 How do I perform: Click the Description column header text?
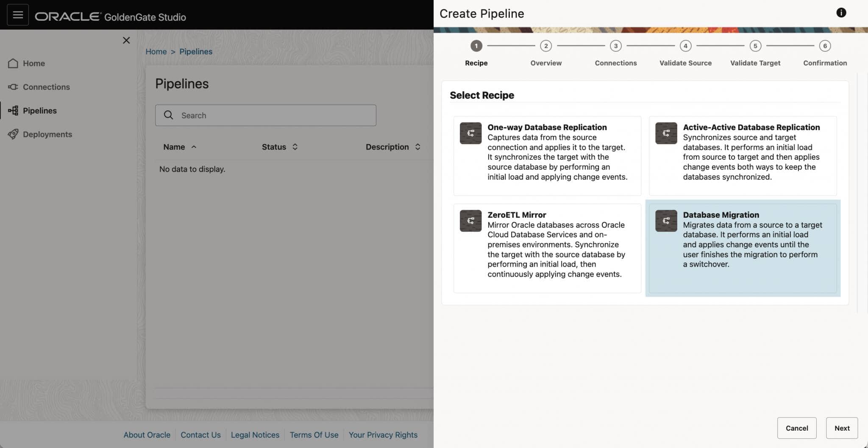[x=387, y=147]
